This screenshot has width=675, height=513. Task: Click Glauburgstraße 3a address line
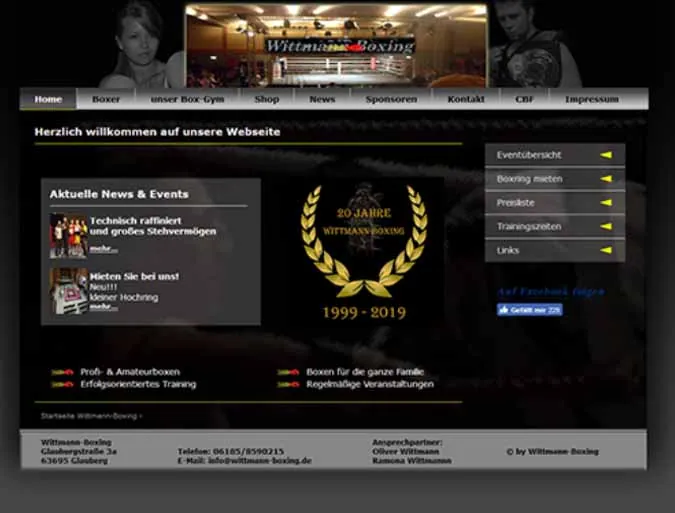point(79,451)
